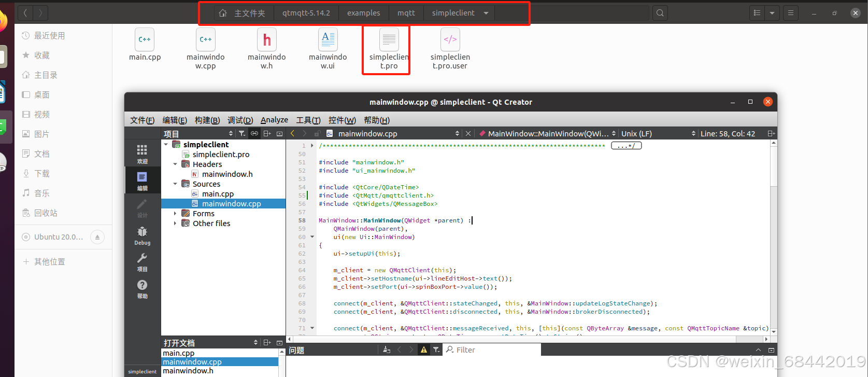Open the Debug mode in Qt Creator
Screen dimensions: 868x377
coord(142,235)
